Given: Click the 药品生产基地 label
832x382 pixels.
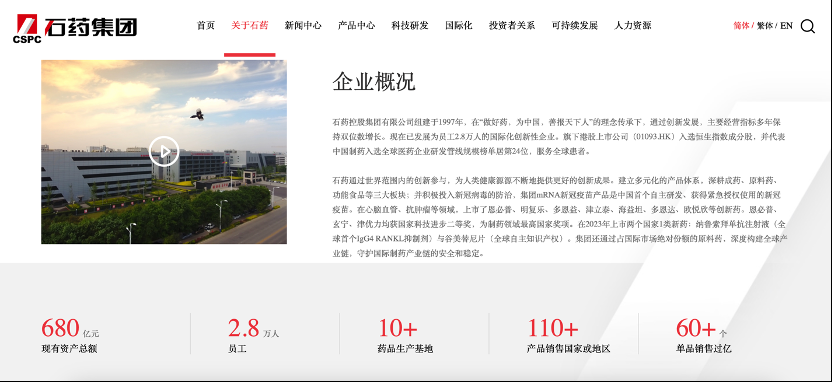Looking at the screenshot, I should pyautogui.click(x=405, y=349).
